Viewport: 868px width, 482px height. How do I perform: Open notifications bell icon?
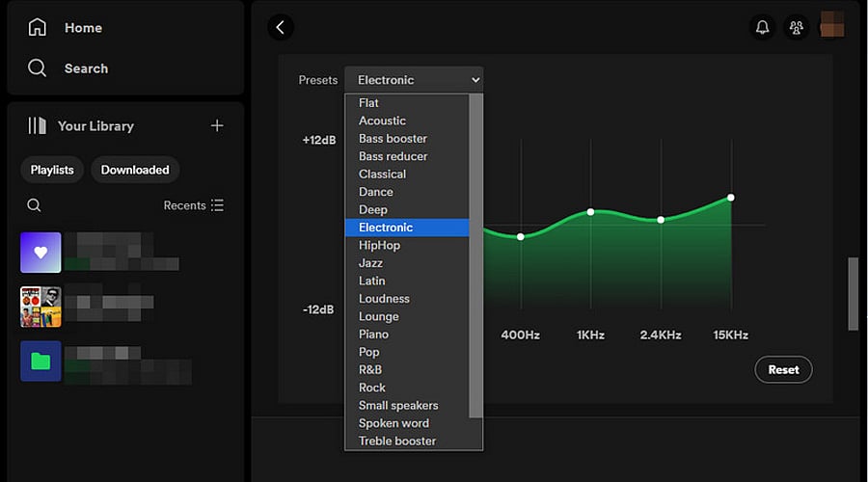(762, 27)
